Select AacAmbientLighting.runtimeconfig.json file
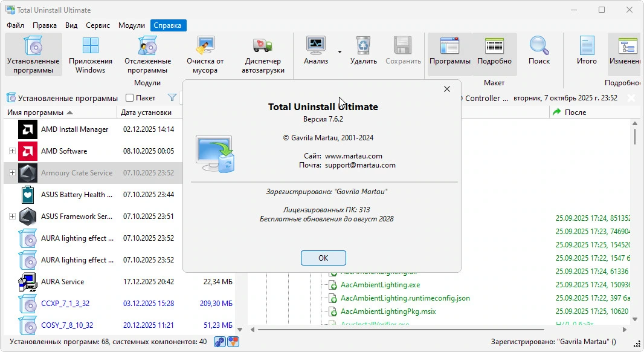Viewport: 644px width, 352px height. (405, 298)
